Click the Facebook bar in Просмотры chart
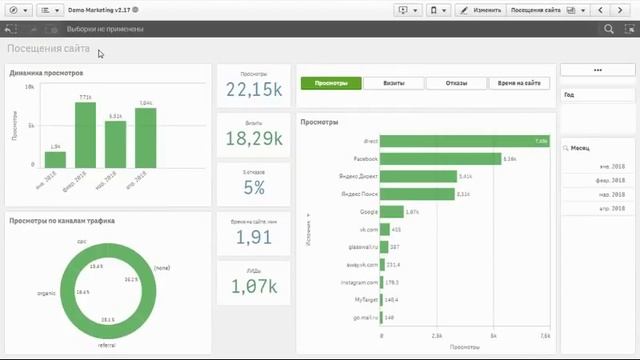The height and width of the screenshot is (360, 640). (x=440, y=159)
